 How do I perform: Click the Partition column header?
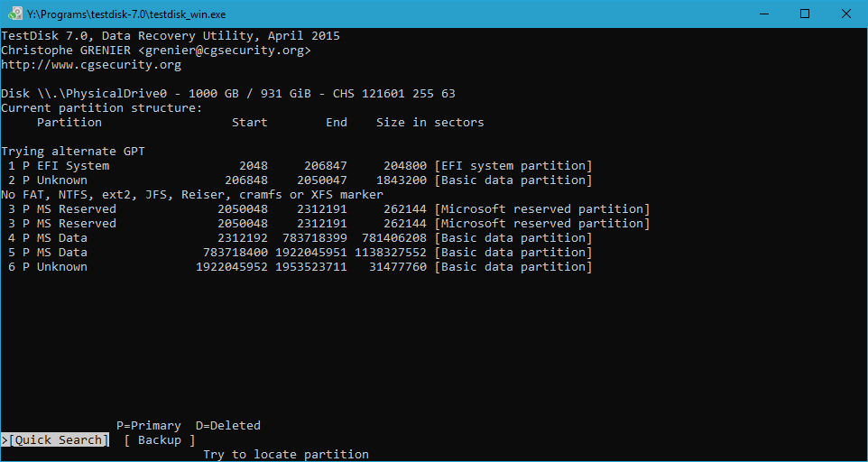pyautogui.click(x=69, y=123)
